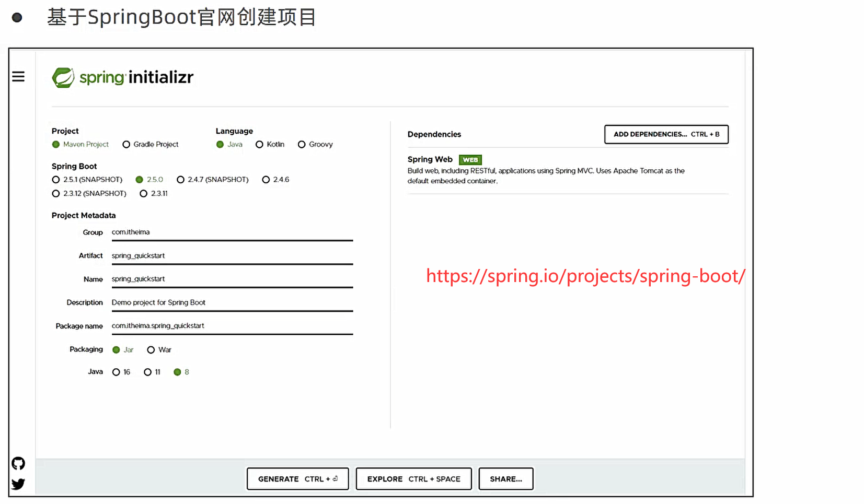Click the Packaging label
The image size is (864, 504).
[x=86, y=349]
